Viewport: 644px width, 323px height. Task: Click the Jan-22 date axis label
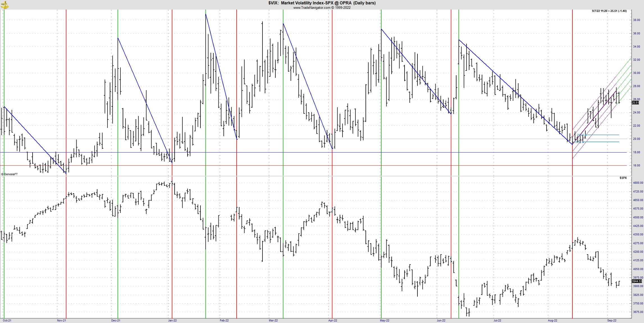[x=172, y=320]
